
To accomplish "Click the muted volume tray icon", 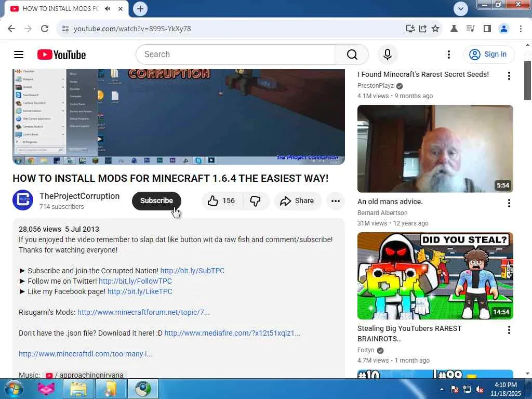I will (x=480, y=390).
